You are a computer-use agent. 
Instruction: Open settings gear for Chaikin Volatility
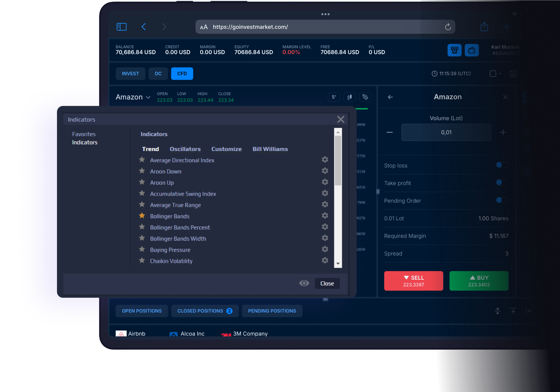[x=325, y=260]
